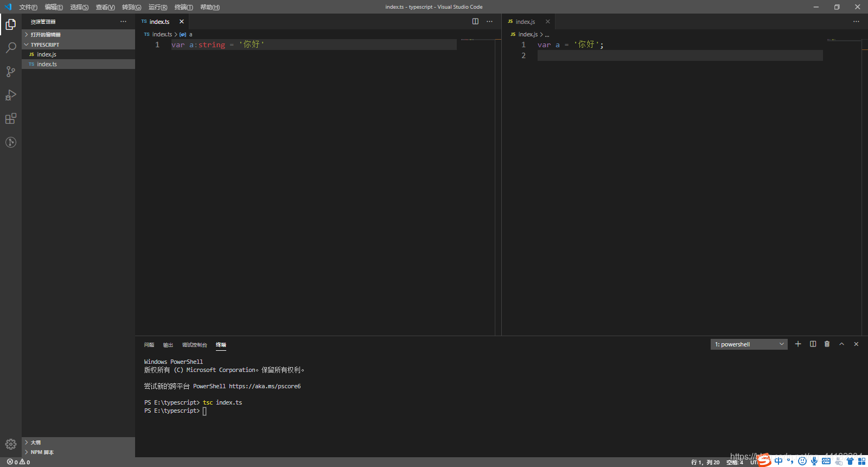This screenshot has width=868, height=467.
Task: Switch to the Problems panel tab
Action: pyautogui.click(x=149, y=345)
